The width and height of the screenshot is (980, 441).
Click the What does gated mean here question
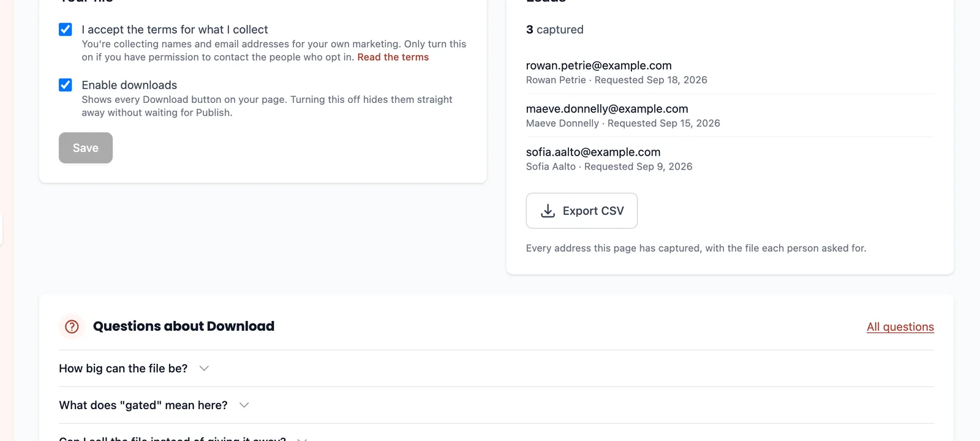[143, 405]
